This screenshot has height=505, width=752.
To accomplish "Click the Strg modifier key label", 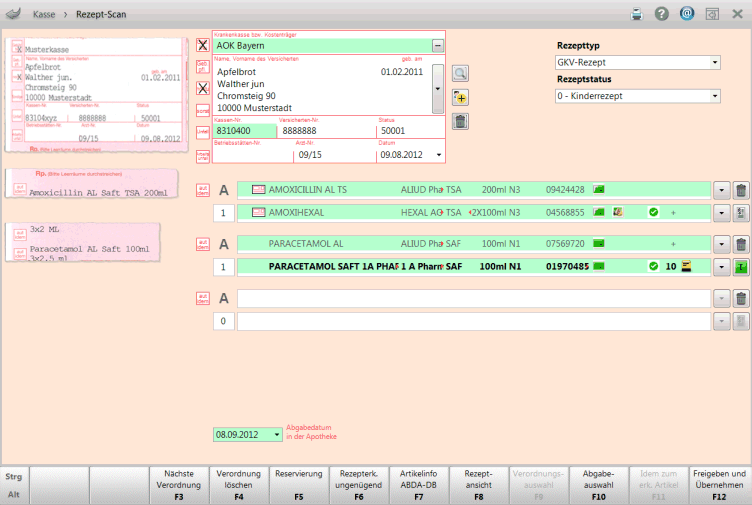I will pyautogui.click(x=14, y=476).
